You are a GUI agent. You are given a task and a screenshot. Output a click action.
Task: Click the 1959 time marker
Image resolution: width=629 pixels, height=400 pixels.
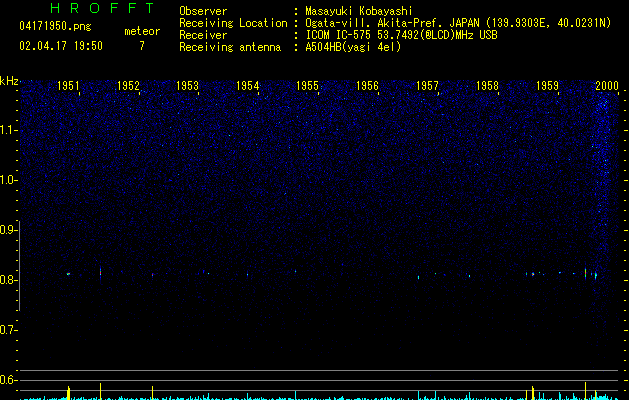547,86
